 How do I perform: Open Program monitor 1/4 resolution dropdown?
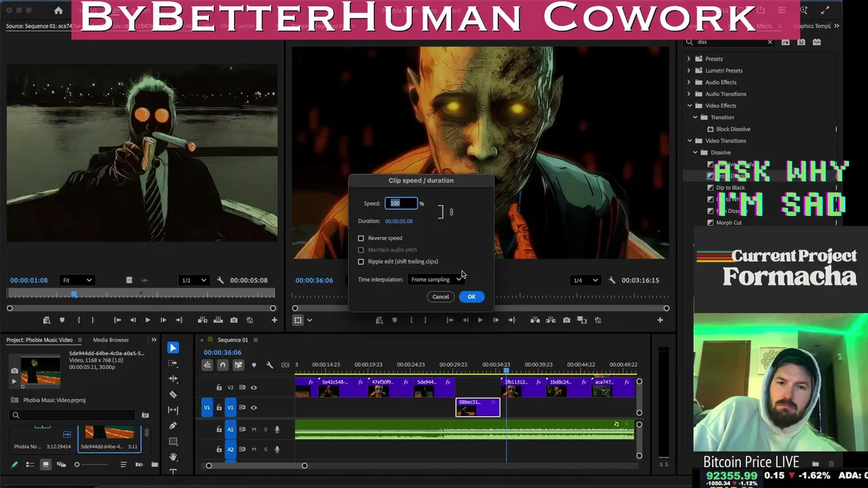pos(585,280)
